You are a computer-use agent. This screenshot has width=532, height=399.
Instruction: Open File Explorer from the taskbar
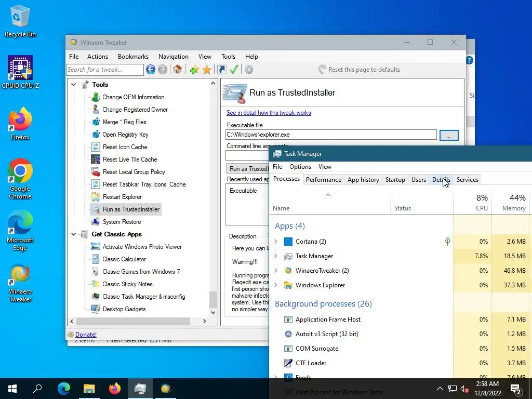[x=89, y=389]
